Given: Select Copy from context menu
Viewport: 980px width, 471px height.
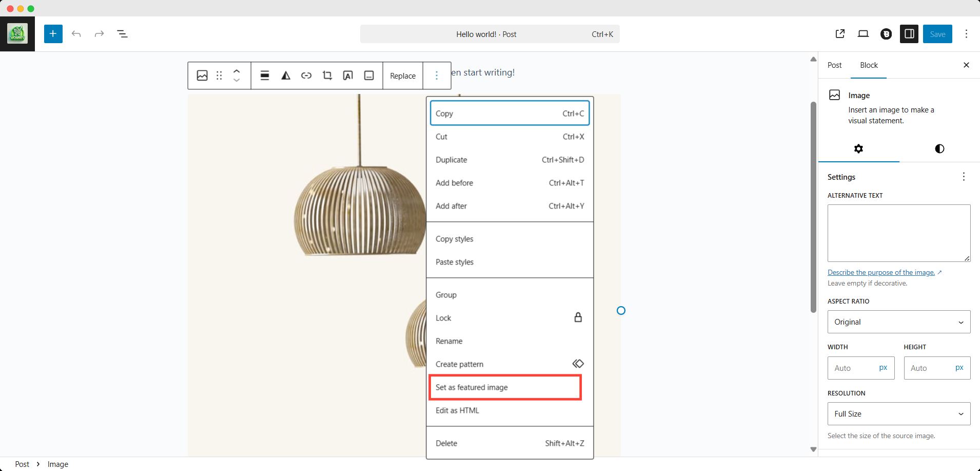Looking at the screenshot, I should tap(509, 114).
